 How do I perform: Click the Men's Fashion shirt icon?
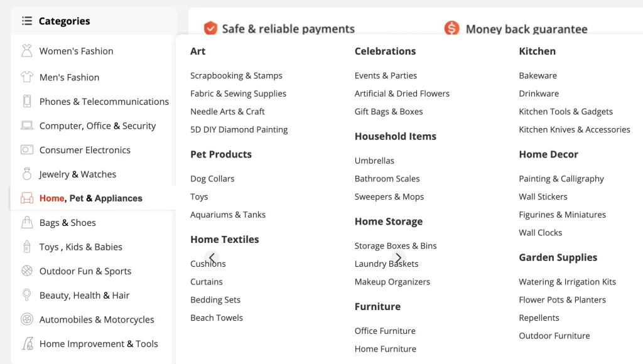point(26,77)
